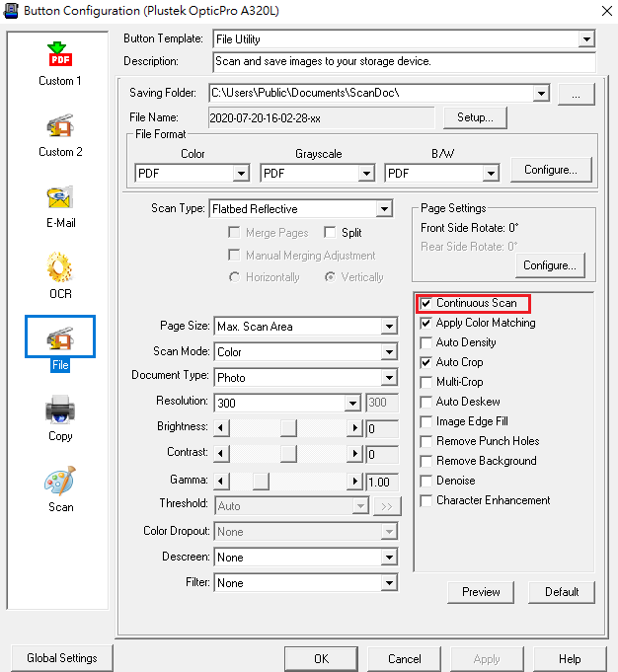The image size is (618, 672).
Task: Click the Global Settings button
Action: click(62, 658)
